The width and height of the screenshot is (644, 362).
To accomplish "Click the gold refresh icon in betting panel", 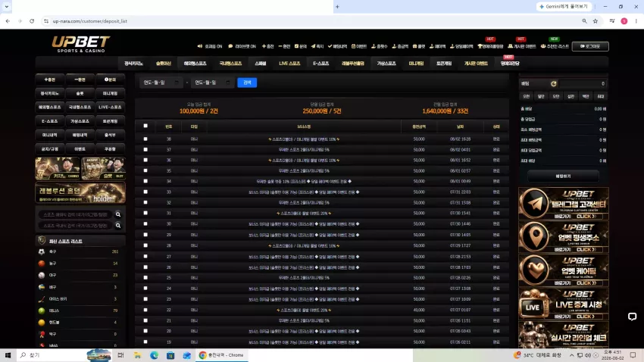I will pos(553,84).
